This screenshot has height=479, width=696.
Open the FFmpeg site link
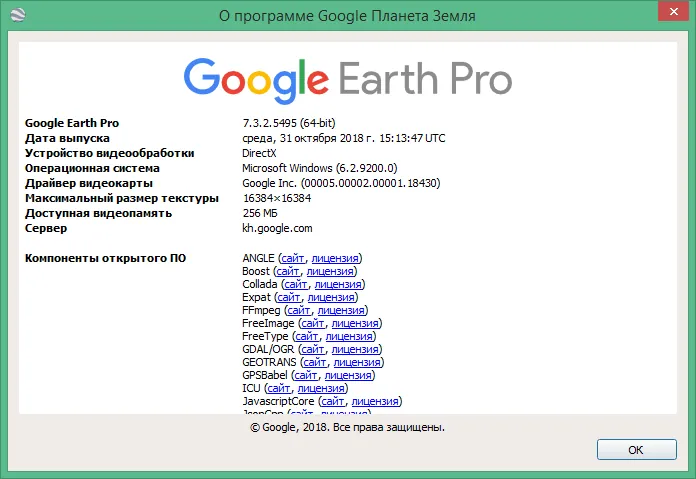coord(299,310)
